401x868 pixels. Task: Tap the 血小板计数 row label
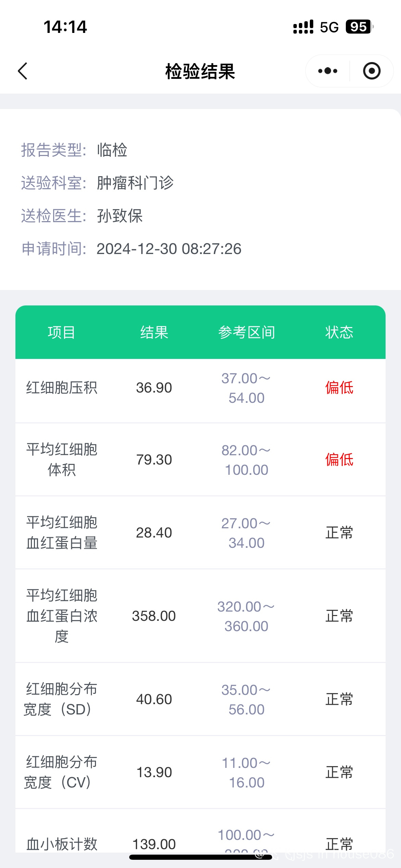[x=62, y=844]
